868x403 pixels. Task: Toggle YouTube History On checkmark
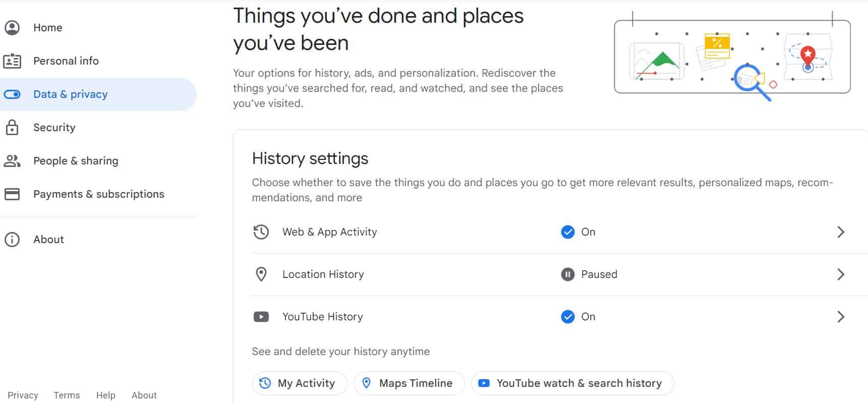coord(568,317)
